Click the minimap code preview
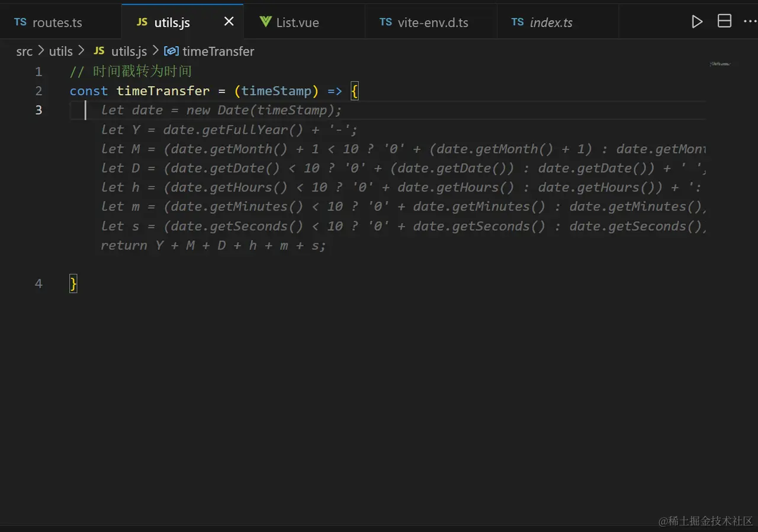Image resolution: width=758 pixels, height=532 pixels. [x=720, y=63]
